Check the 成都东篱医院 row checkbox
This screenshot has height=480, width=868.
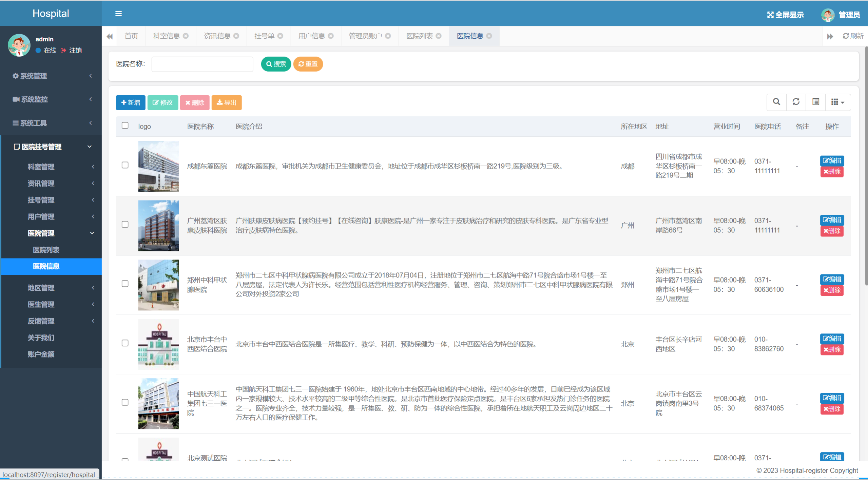pyautogui.click(x=125, y=165)
